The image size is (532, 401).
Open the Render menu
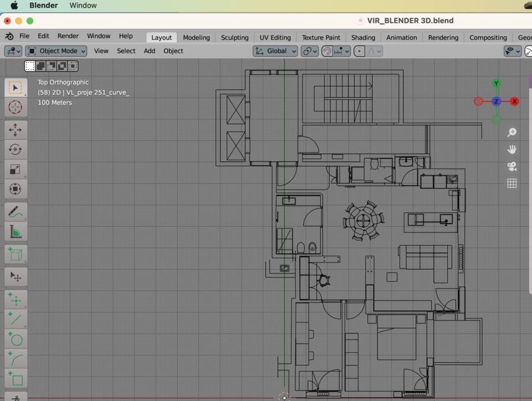(68, 36)
